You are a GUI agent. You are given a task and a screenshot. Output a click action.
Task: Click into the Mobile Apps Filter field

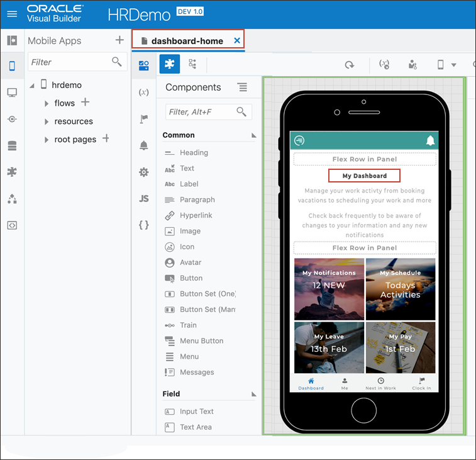tap(77, 62)
